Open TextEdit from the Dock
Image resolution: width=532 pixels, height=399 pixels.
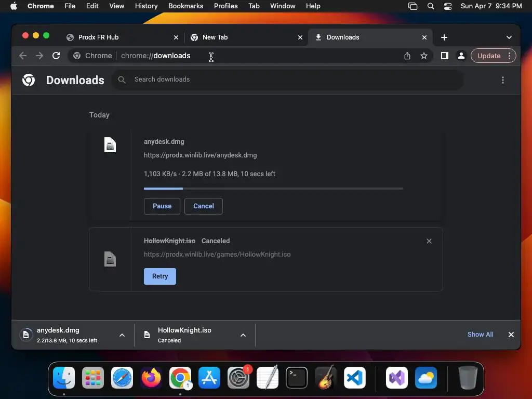click(268, 378)
